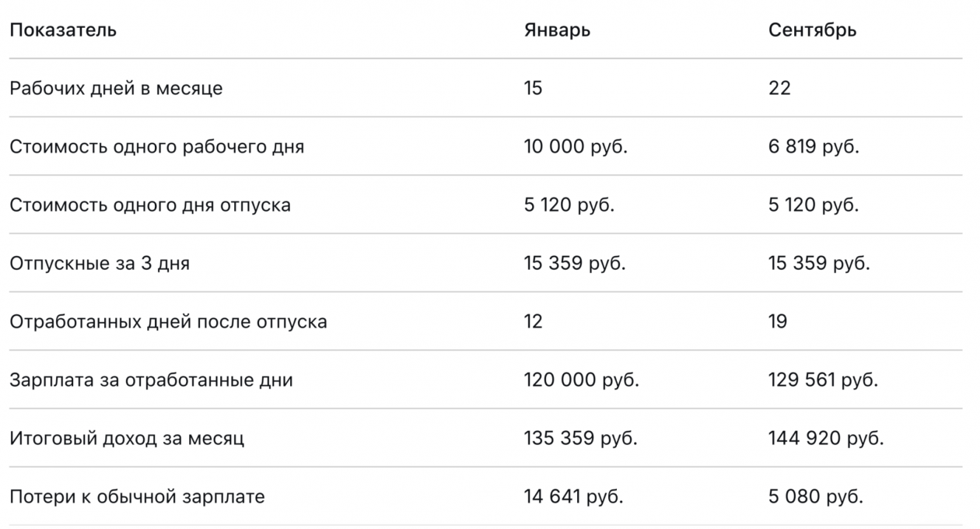
Task: Click the "144 920 руб." total income cell
Action: point(826,438)
